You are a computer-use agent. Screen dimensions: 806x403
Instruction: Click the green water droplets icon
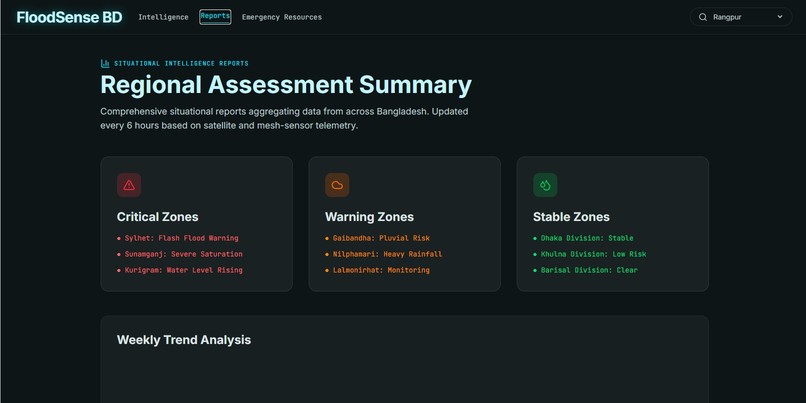545,185
